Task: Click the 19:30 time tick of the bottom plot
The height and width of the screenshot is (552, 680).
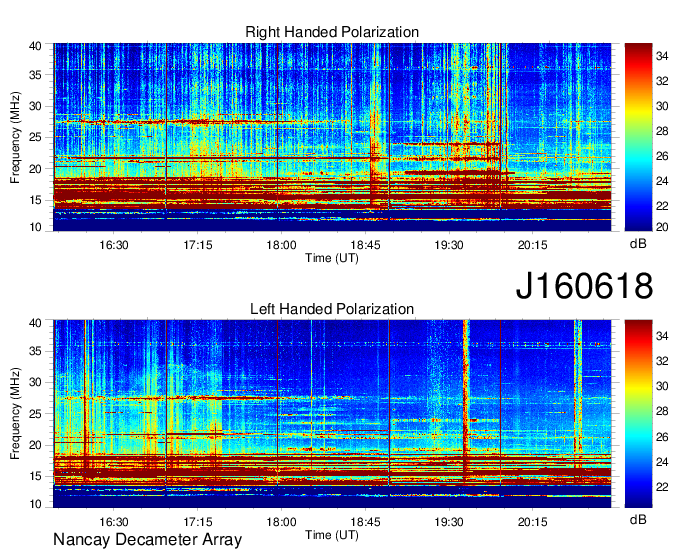Action: tap(449, 521)
